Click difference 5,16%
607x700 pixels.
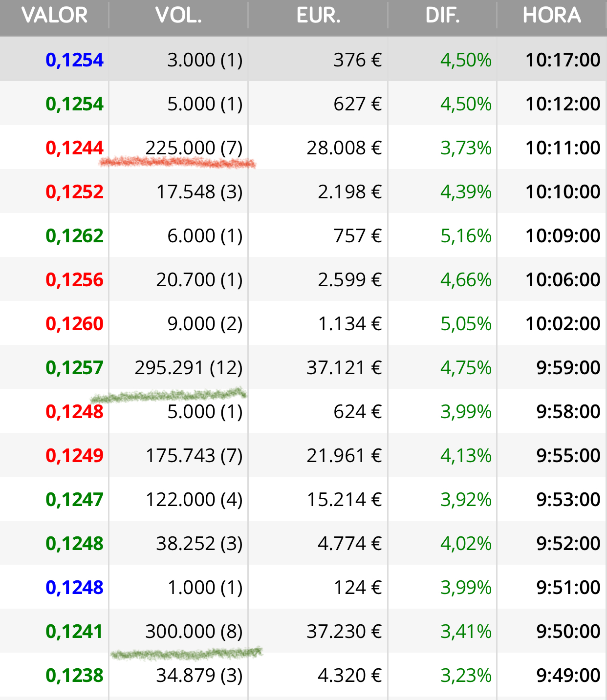point(466,236)
